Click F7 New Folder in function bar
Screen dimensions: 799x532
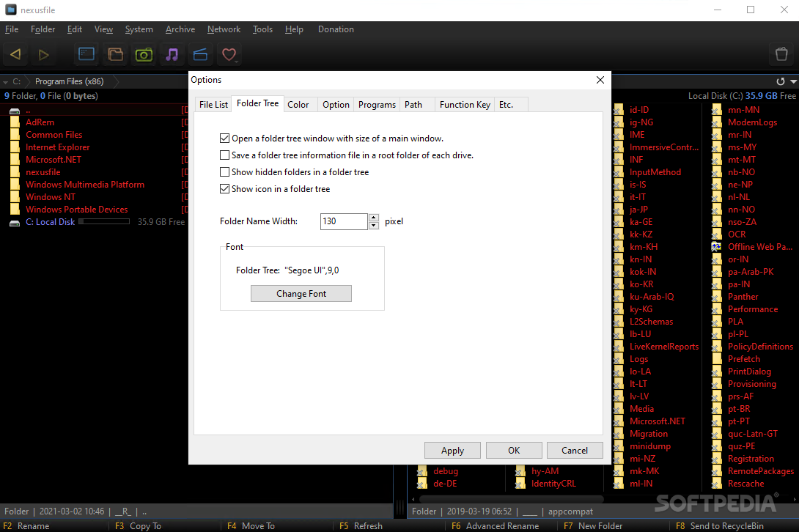(x=593, y=526)
